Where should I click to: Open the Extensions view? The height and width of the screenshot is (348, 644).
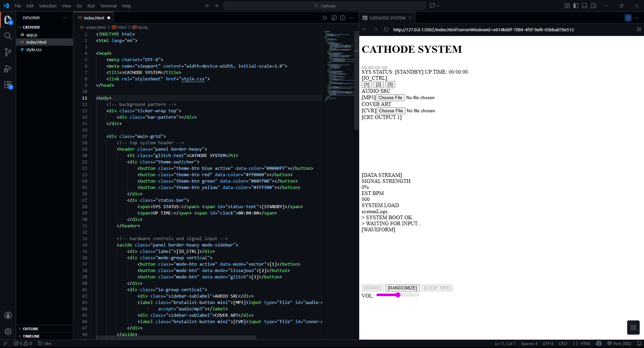pos(8,85)
